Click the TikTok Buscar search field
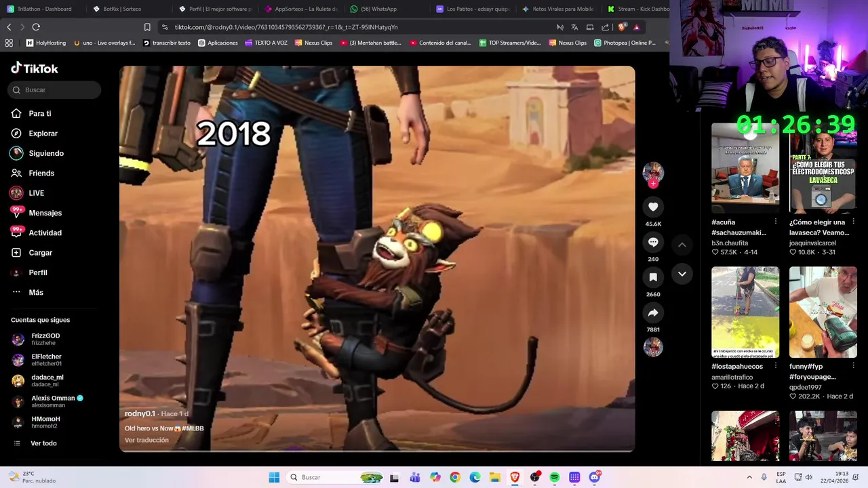This screenshot has height=488, width=868. click(54, 89)
